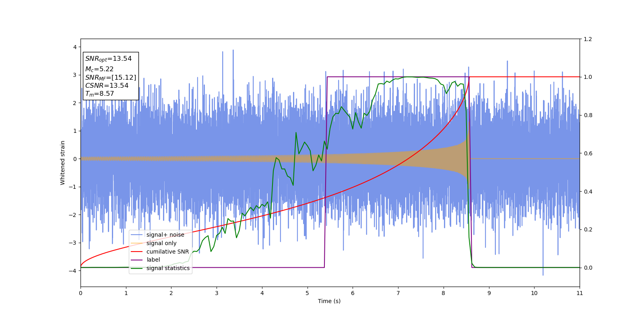Click right y-axis tick label 0.6

pyautogui.click(x=588, y=153)
